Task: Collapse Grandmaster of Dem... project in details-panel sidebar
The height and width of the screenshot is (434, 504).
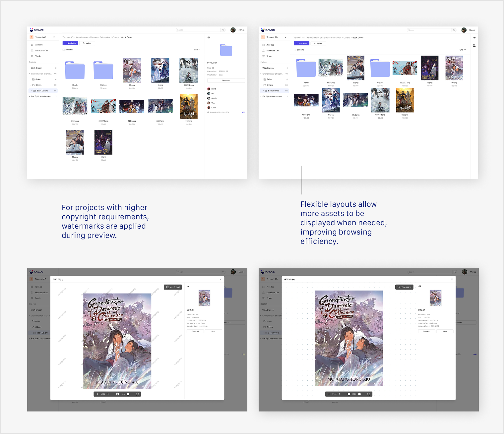Action: [x=30, y=74]
